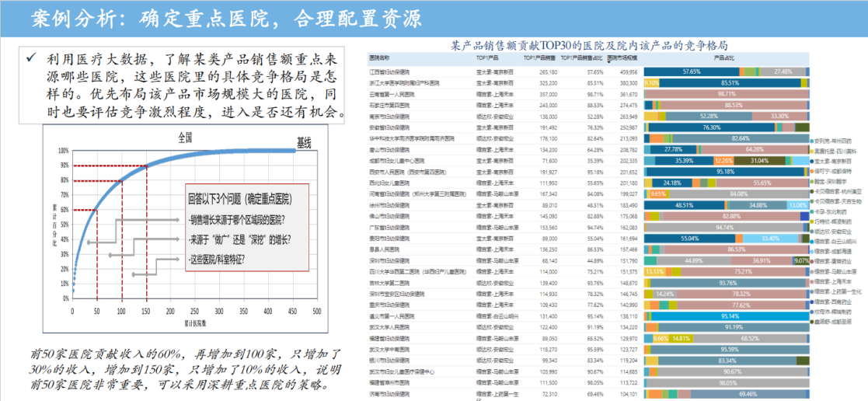The height and width of the screenshot is (401, 868).
Task: Click the 安列克-常州四药 legend dot
Action: [x=812, y=141]
